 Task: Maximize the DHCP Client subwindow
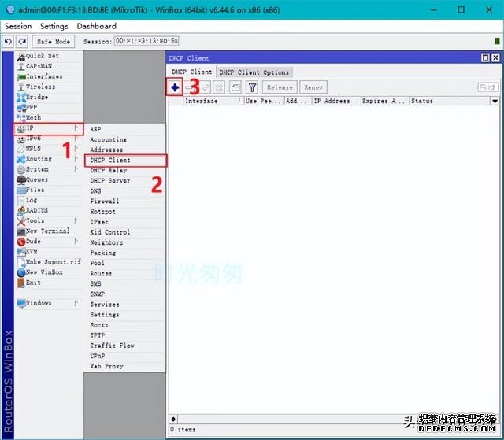tap(485, 57)
